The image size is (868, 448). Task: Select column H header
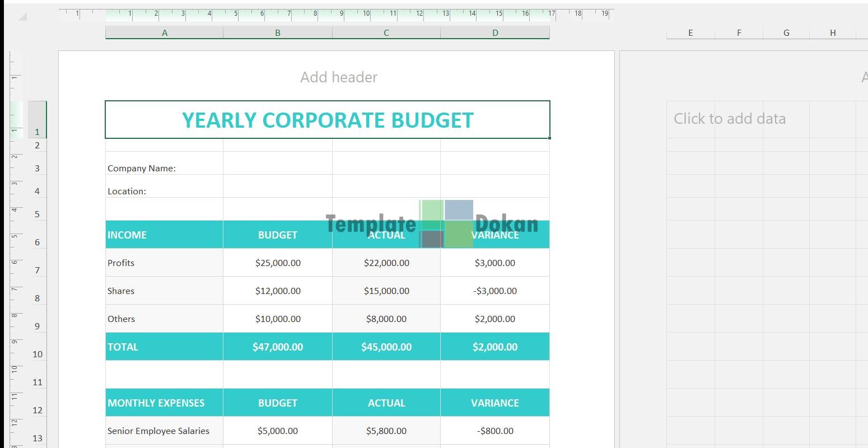(x=833, y=33)
